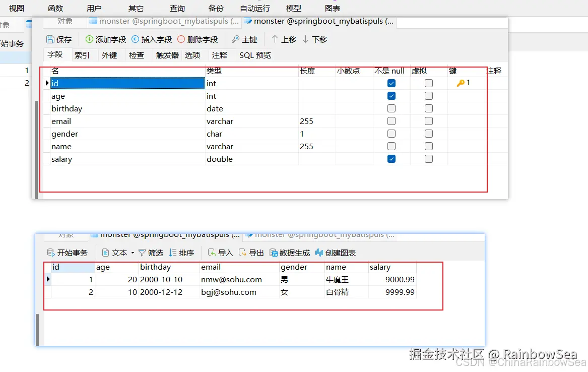Open the 查询 menu
Screen dimensions: 588x372
click(176, 8)
